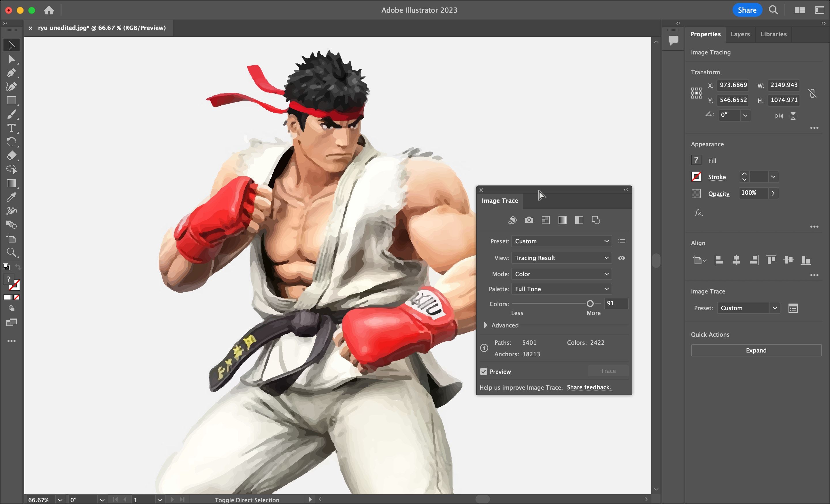Image resolution: width=830 pixels, height=504 pixels.
Task: Click the Expand button under Quick Actions
Action: [x=756, y=350]
